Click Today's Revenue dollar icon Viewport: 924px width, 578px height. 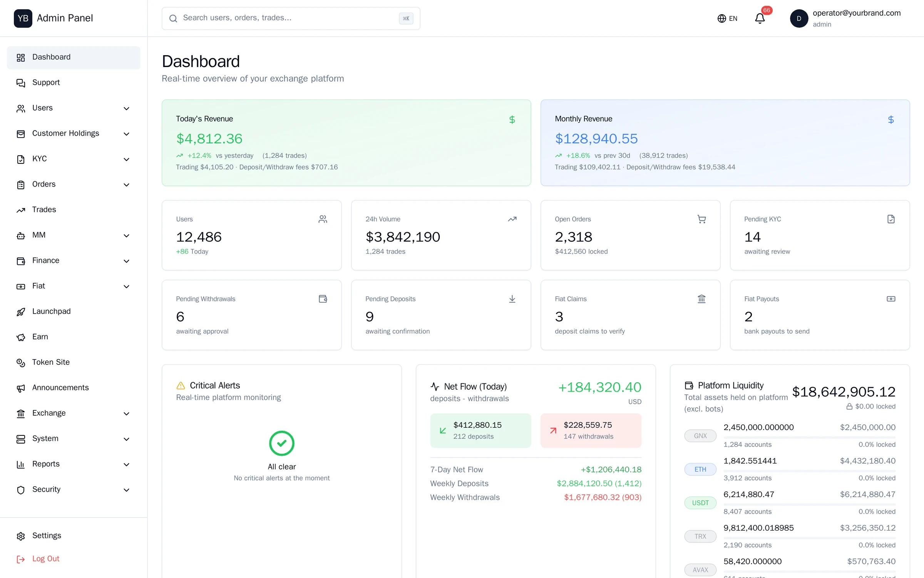coord(512,120)
